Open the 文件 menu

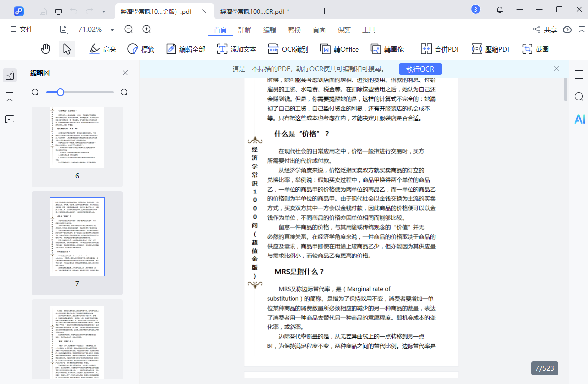pyautogui.click(x=22, y=29)
